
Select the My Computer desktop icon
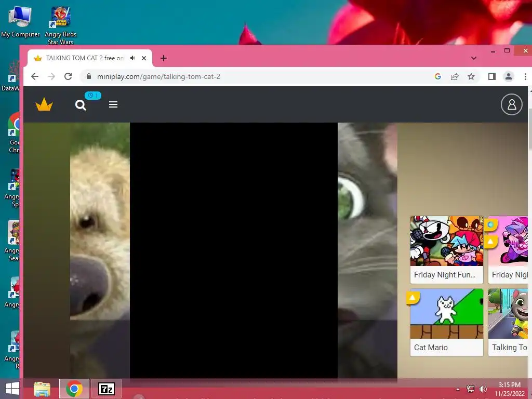[x=20, y=21]
